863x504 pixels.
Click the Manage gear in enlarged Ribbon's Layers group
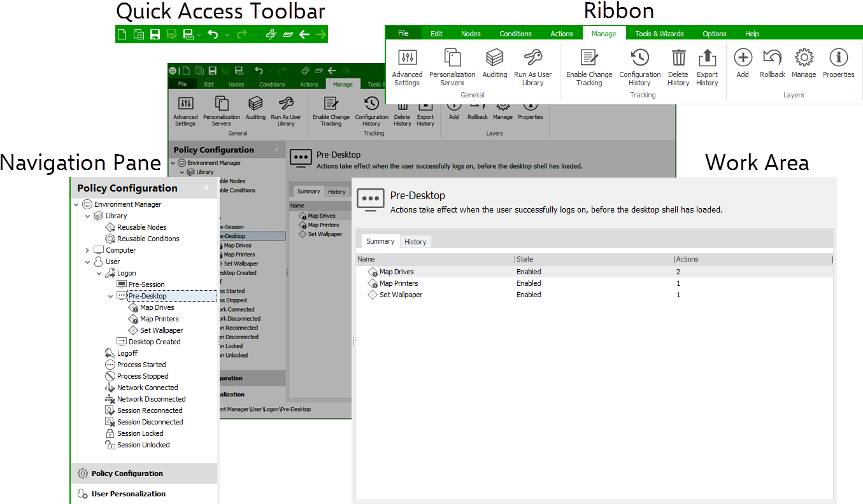[x=804, y=58]
